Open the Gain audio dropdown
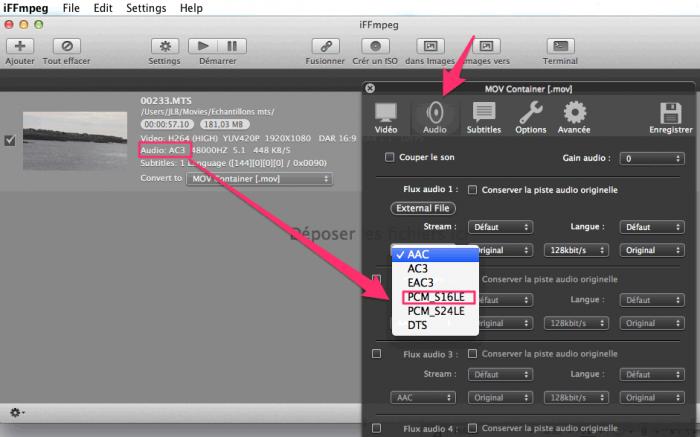Image resolution: width=700 pixels, height=437 pixels. click(x=652, y=158)
